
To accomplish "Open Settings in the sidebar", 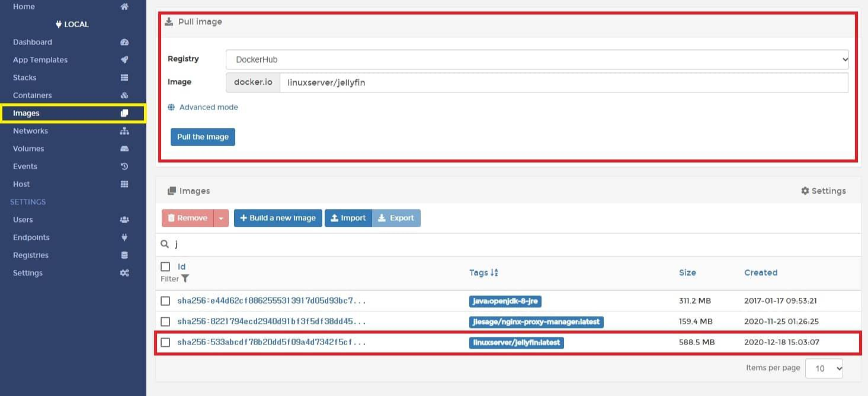I will (28, 273).
